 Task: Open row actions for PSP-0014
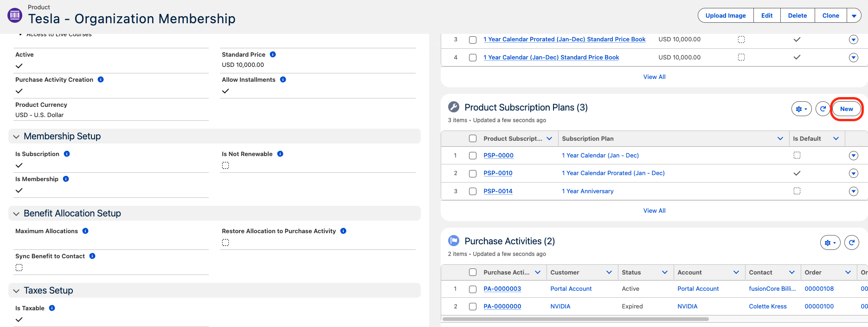(854, 191)
